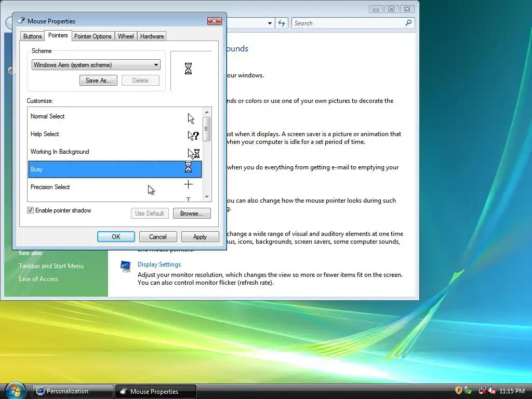Viewport: 532px width, 399px height.
Task: Click the Delete scheme button
Action: [x=140, y=81]
